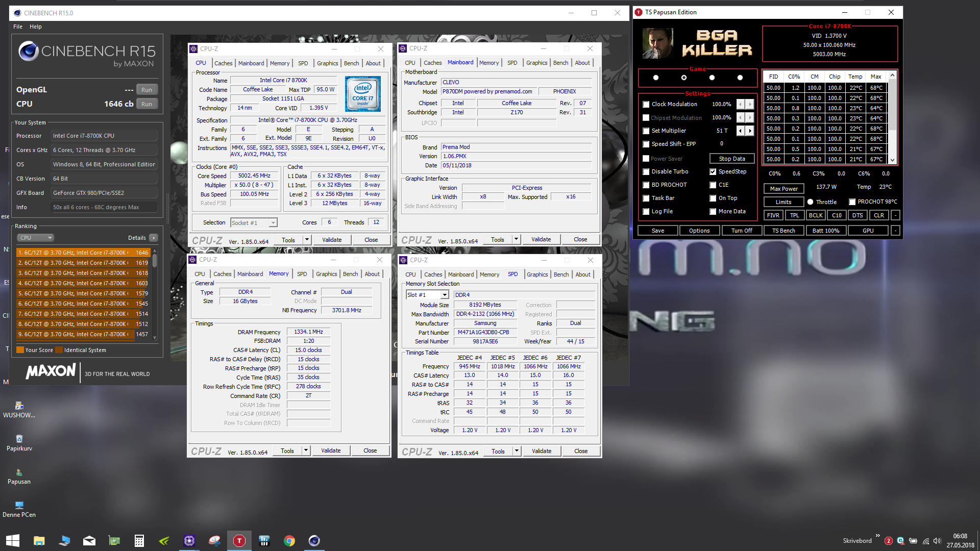This screenshot has height=551, width=980.
Task: Toggle BD PROCHOT checkbox
Action: 646,185
